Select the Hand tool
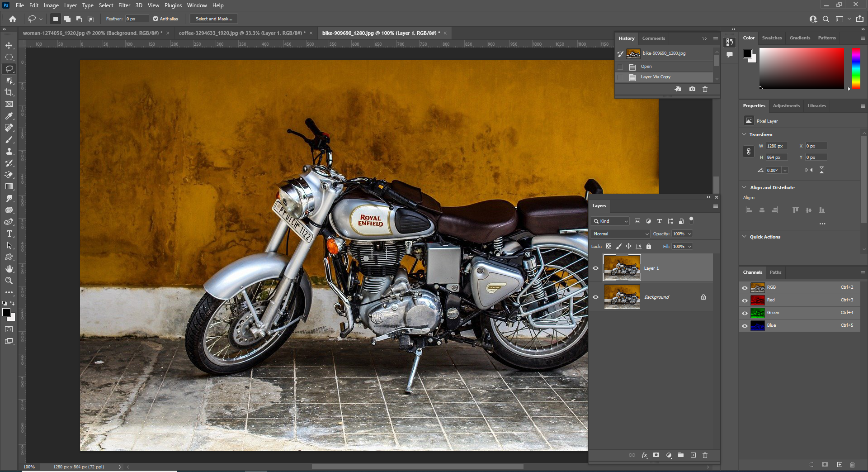868x472 pixels. point(9,269)
